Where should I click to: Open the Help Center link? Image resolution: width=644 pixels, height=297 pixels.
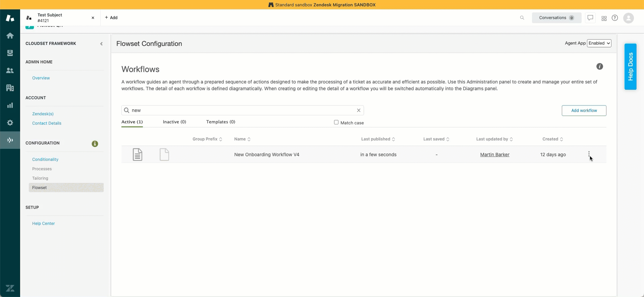click(x=44, y=224)
